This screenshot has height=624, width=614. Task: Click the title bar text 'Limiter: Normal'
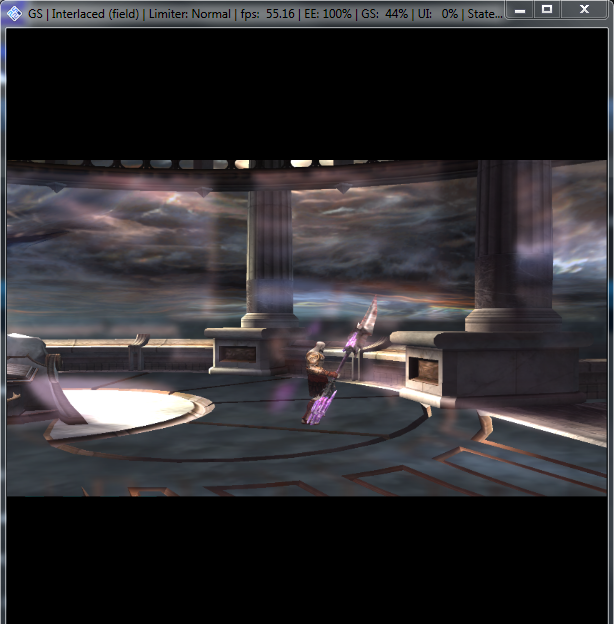(189, 14)
